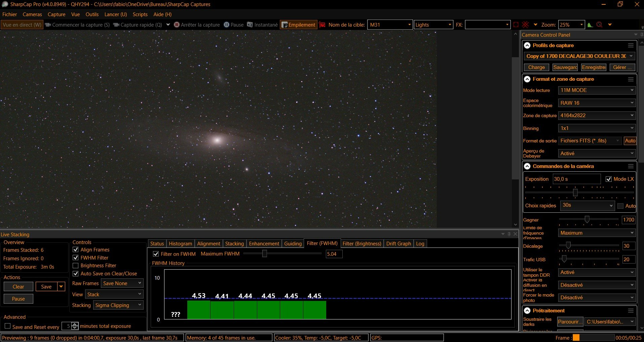644x342 pixels.
Task: Open the Outils menu
Action: point(92,14)
